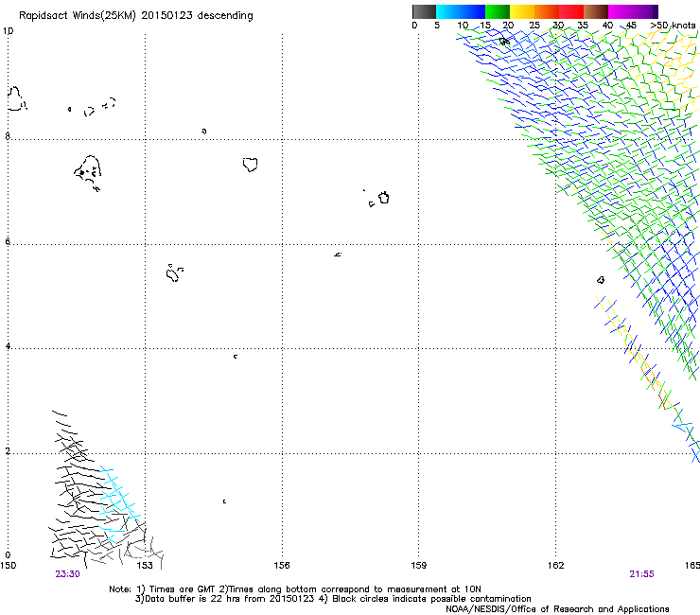
Task: Pick the red 30–35 knots legend segment
Action: (x=571, y=11)
